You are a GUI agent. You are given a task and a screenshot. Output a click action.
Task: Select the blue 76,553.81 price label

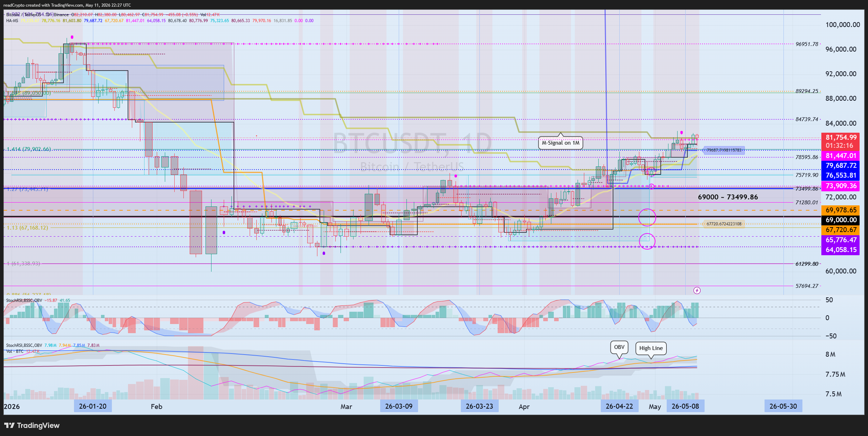click(841, 175)
